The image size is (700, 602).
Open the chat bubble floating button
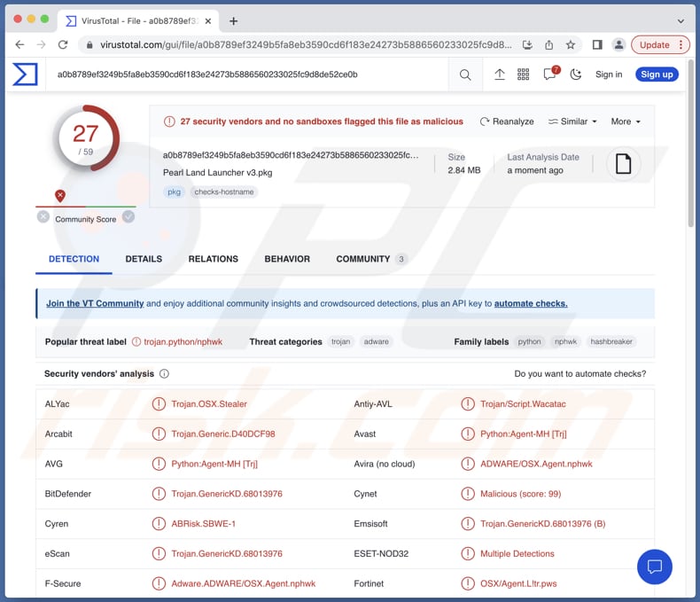[655, 567]
